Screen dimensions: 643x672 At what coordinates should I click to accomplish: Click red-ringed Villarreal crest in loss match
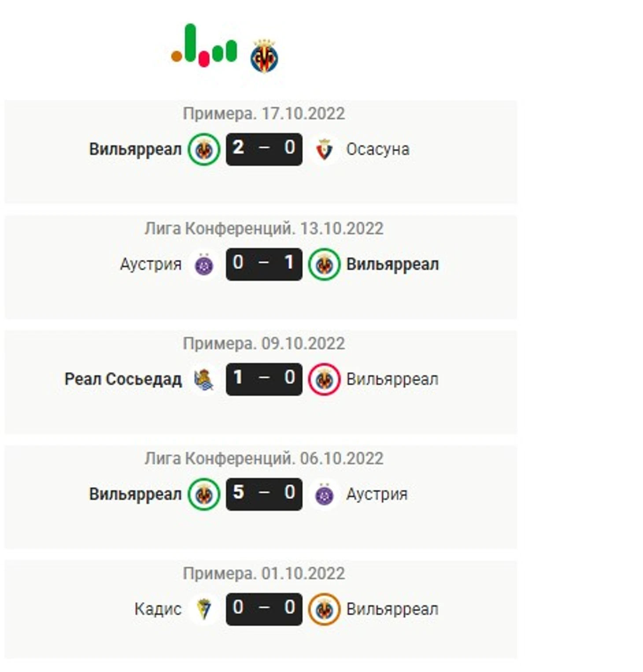[324, 379]
